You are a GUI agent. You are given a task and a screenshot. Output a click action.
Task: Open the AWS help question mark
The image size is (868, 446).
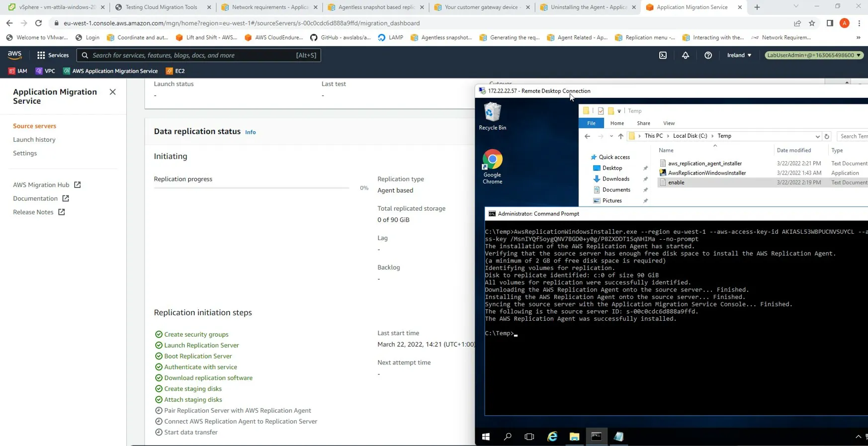point(708,55)
